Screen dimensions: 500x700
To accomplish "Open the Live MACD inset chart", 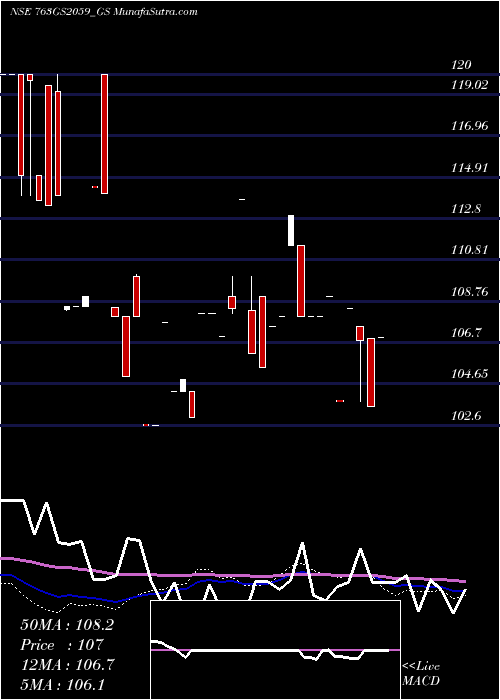I will coord(275,650).
